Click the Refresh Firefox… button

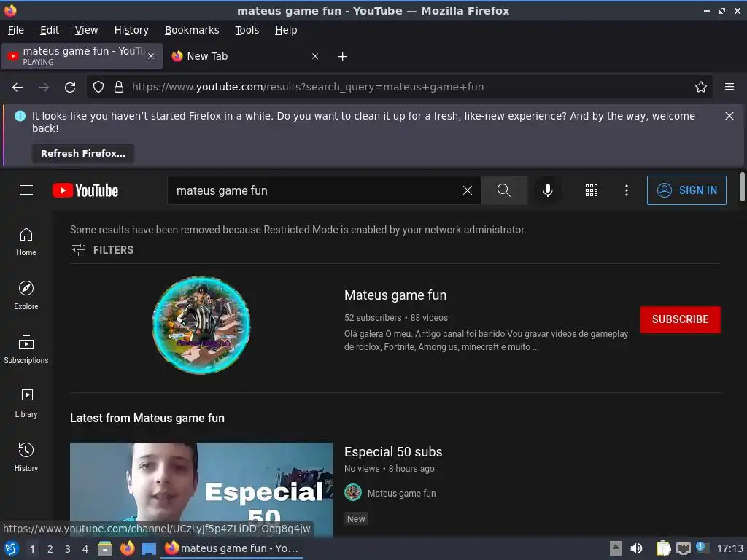pyautogui.click(x=83, y=154)
